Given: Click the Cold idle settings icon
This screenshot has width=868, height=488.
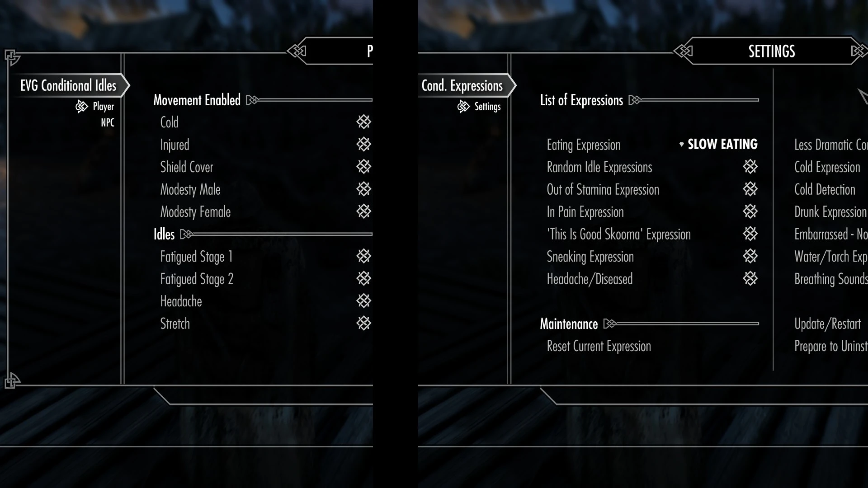Looking at the screenshot, I should tap(363, 122).
